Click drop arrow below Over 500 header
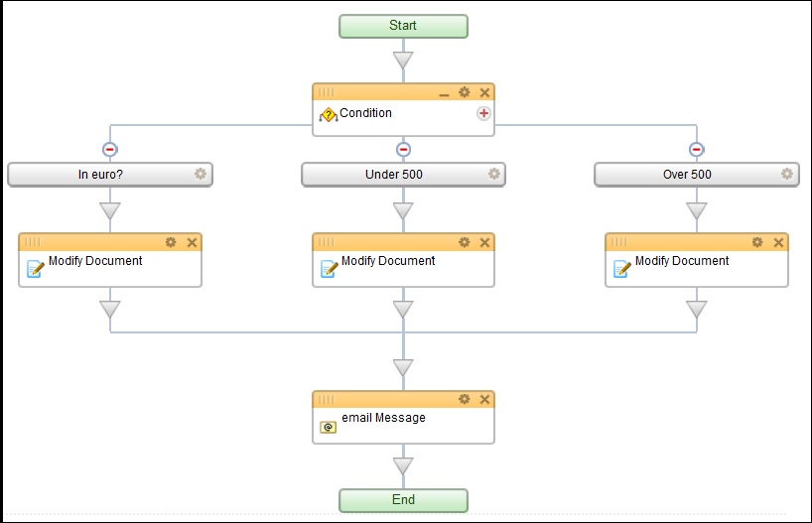Screen dimensions: 812x523 [x=697, y=210]
